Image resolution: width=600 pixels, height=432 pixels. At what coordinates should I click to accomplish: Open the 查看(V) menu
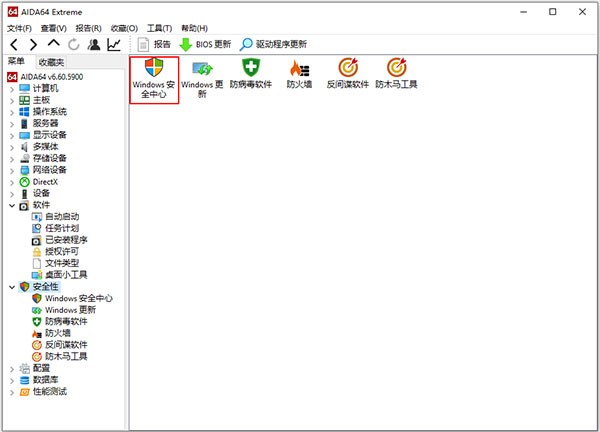coord(54,28)
